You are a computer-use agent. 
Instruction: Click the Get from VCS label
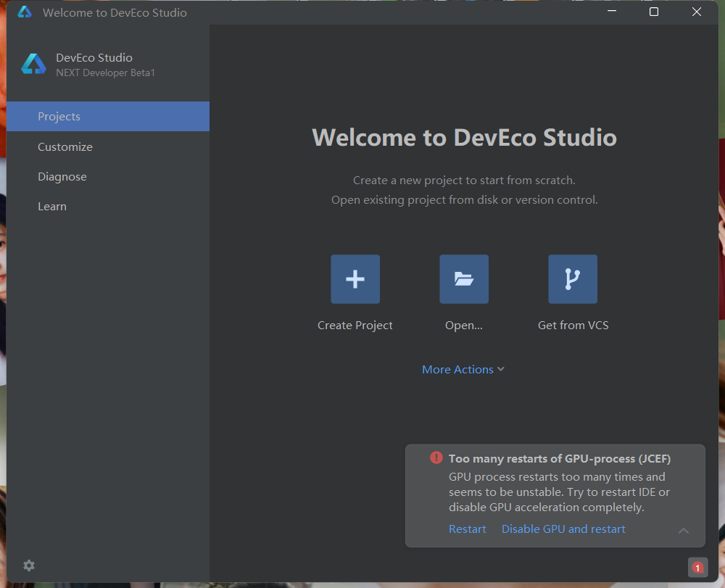(x=573, y=326)
